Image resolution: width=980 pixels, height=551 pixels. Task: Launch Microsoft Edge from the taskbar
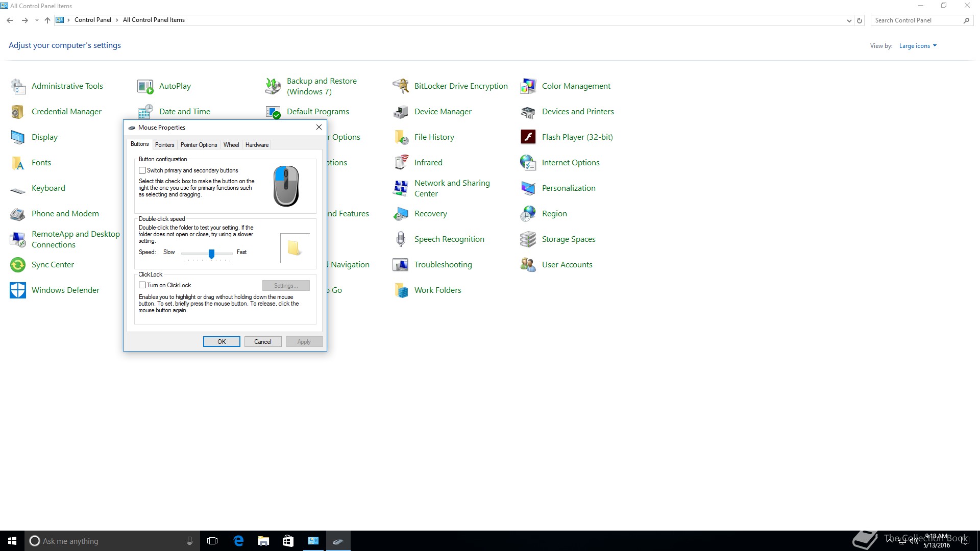(238, 541)
